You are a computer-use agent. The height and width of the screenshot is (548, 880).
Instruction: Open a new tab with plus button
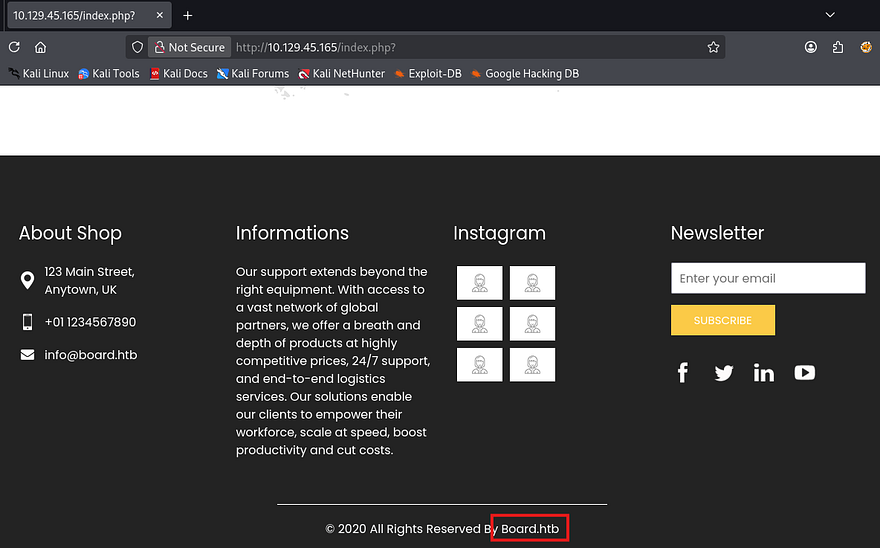[x=187, y=15]
